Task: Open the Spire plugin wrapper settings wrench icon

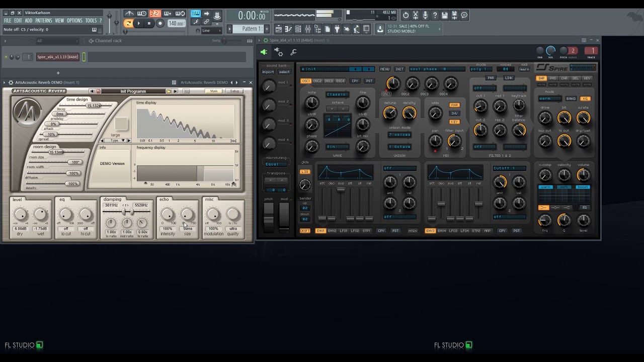Action: tap(294, 52)
